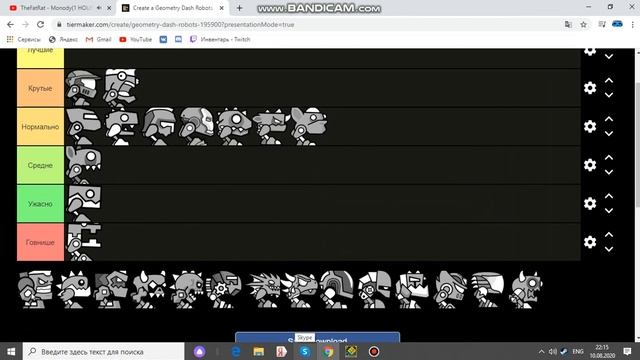The width and height of the screenshot is (640, 360).
Task: Open Сервисы apps bookmark
Action: tap(24, 40)
